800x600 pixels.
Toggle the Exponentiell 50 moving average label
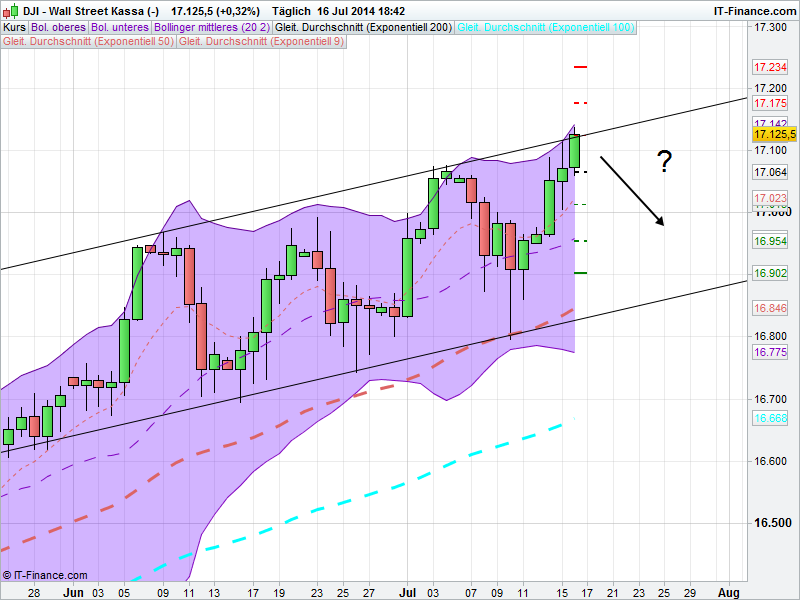[89, 42]
